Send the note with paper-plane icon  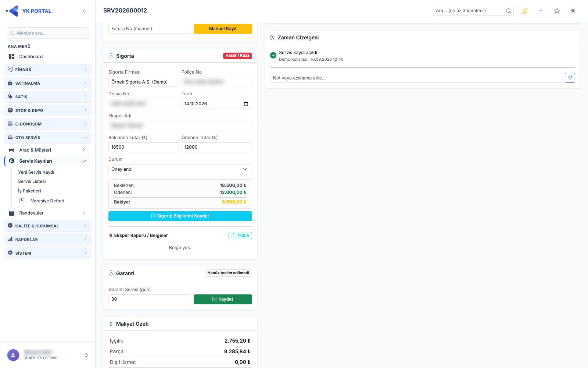[570, 78]
